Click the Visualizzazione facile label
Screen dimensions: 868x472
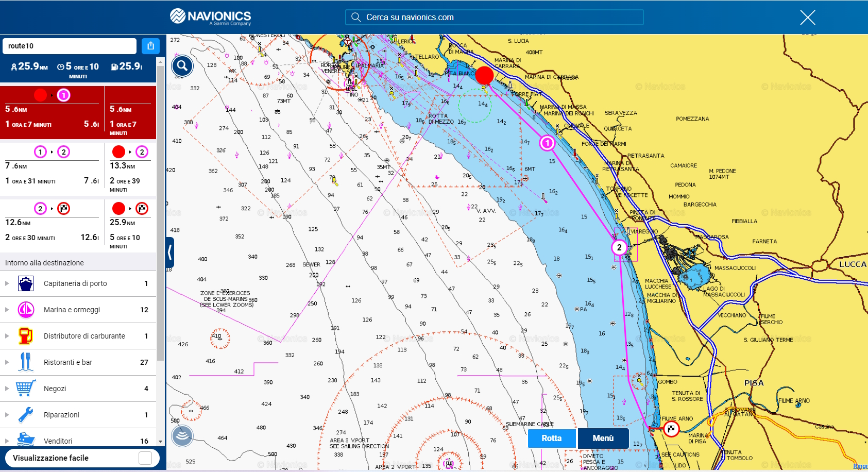point(50,458)
